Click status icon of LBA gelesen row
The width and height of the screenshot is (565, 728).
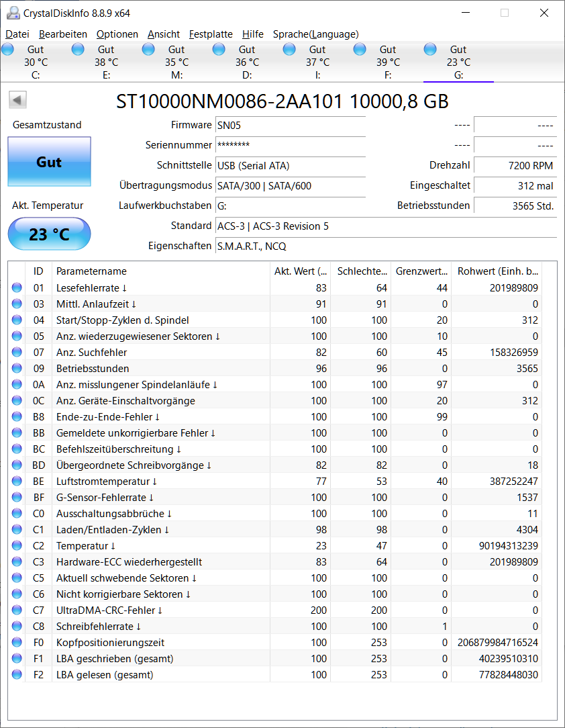point(17,674)
